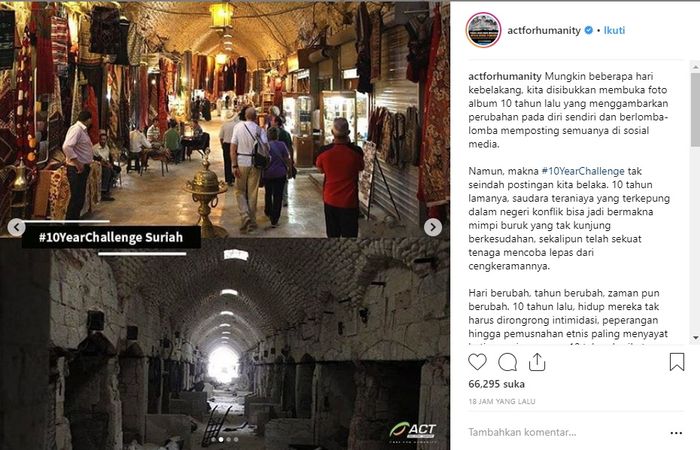Click the Tambahkan komentar input field
700x450 pixels.
click(x=566, y=432)
